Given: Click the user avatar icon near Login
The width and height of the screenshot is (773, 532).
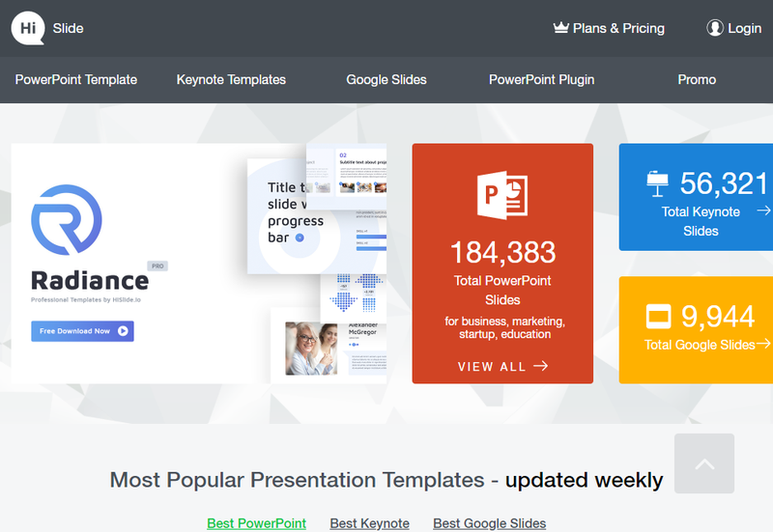Looking at the screenshot, I should (715, 28).
